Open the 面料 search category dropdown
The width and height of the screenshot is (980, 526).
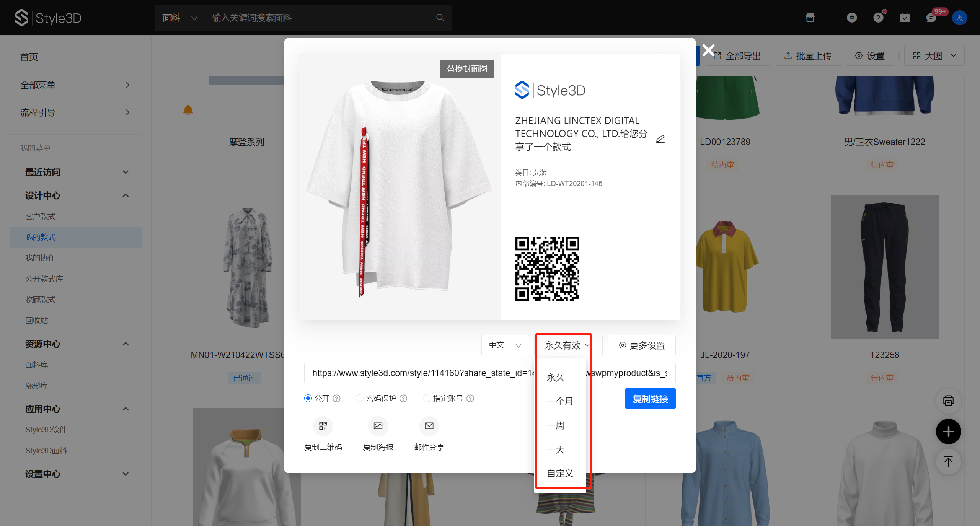click(x=180, y=18)
